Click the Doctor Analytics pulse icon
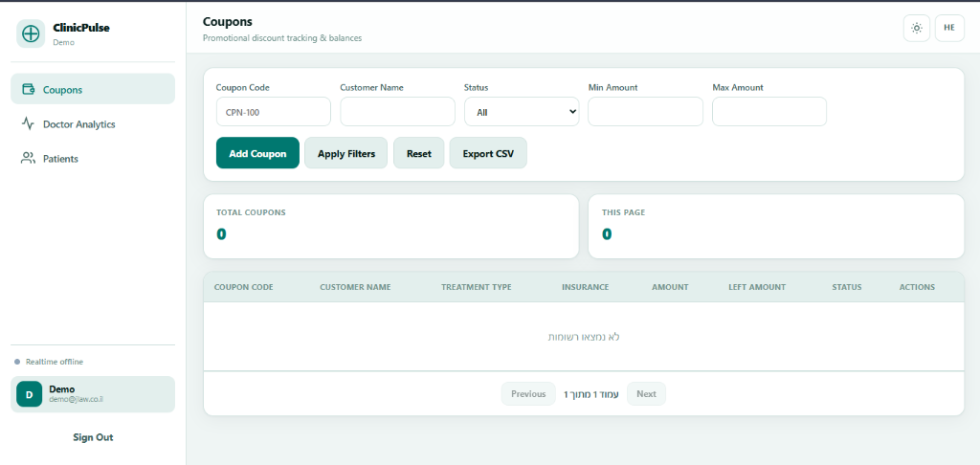This screenshot has height=465, width=980. tap(28, 123)
